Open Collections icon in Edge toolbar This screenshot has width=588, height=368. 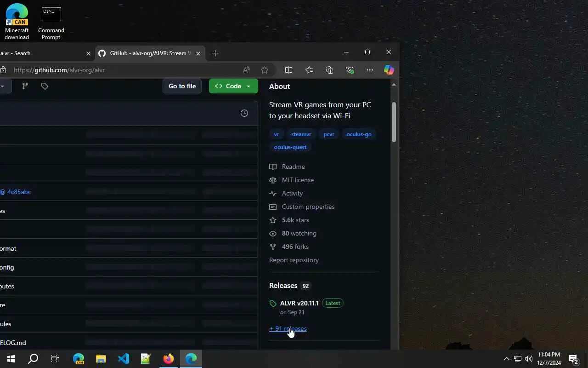329,70
